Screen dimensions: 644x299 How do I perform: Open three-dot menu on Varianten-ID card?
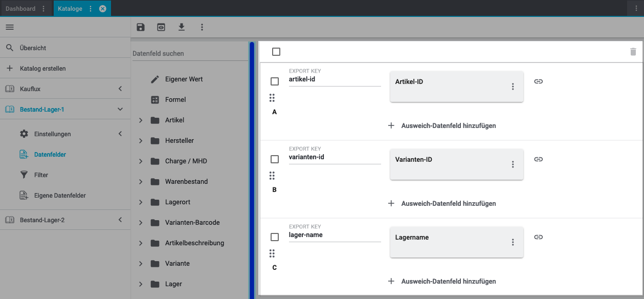coord(513,164)
